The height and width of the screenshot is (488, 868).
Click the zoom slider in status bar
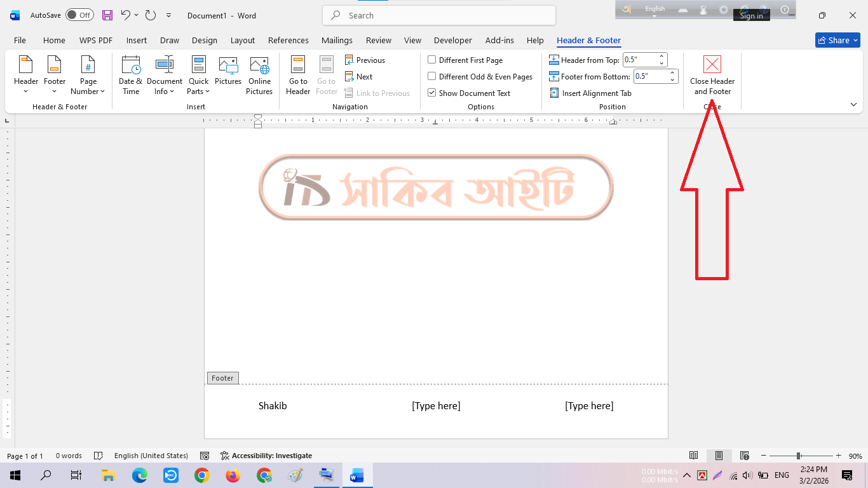(x=798, y=456)
